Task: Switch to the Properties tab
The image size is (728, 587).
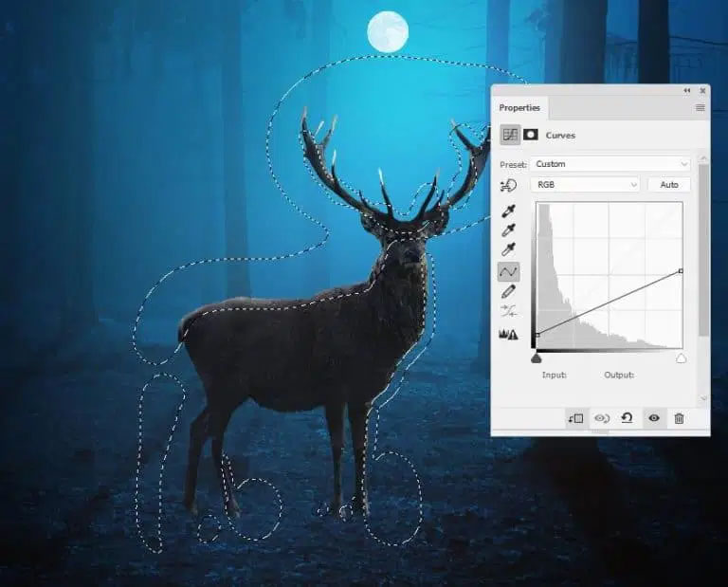Action: [519, 108]
